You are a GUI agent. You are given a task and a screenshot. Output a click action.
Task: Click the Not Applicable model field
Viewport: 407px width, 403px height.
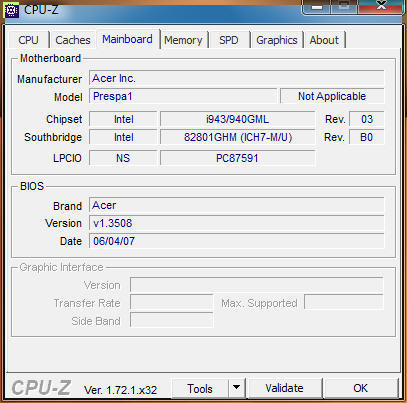tap(332, 96)
